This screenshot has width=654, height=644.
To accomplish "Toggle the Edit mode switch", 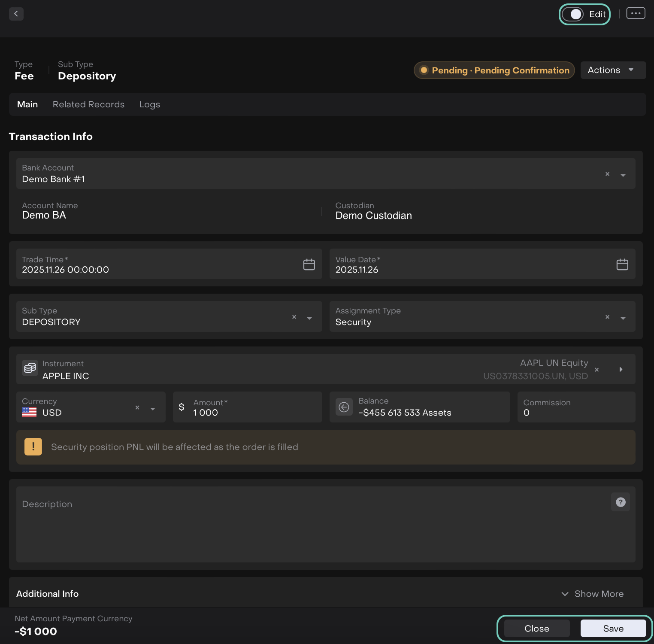I will pyautogui.click(x=573, y=14).
